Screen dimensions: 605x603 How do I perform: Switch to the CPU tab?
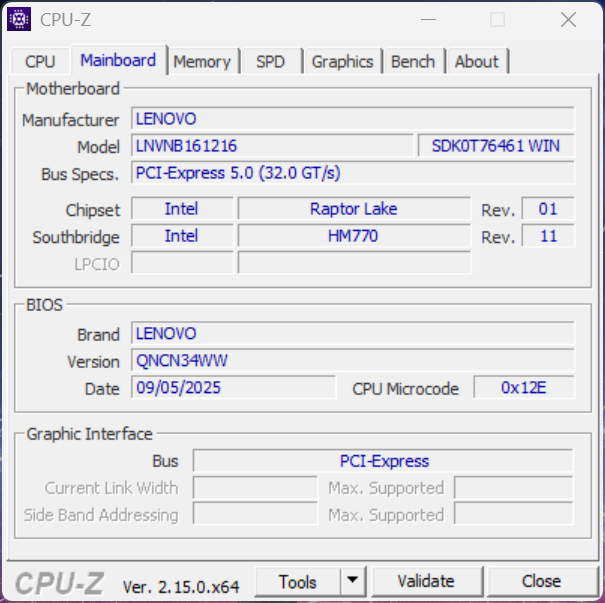pos(40,61)
